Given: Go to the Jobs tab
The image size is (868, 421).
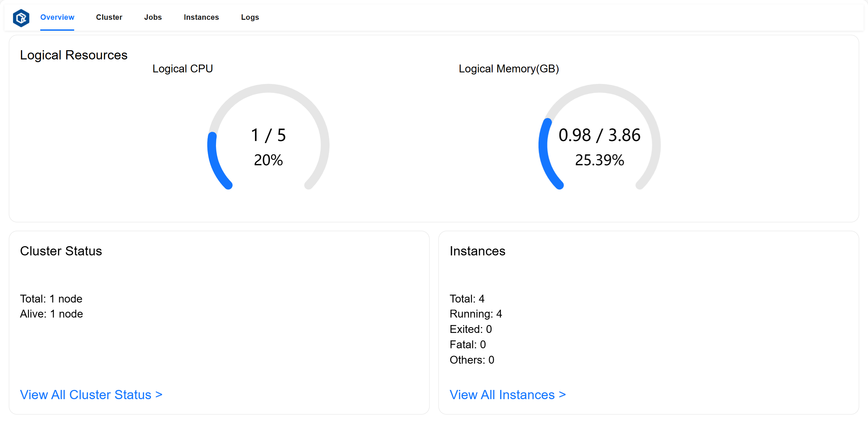Looking at the screenshot, I should pyautogui.click(x=153, y=17).
